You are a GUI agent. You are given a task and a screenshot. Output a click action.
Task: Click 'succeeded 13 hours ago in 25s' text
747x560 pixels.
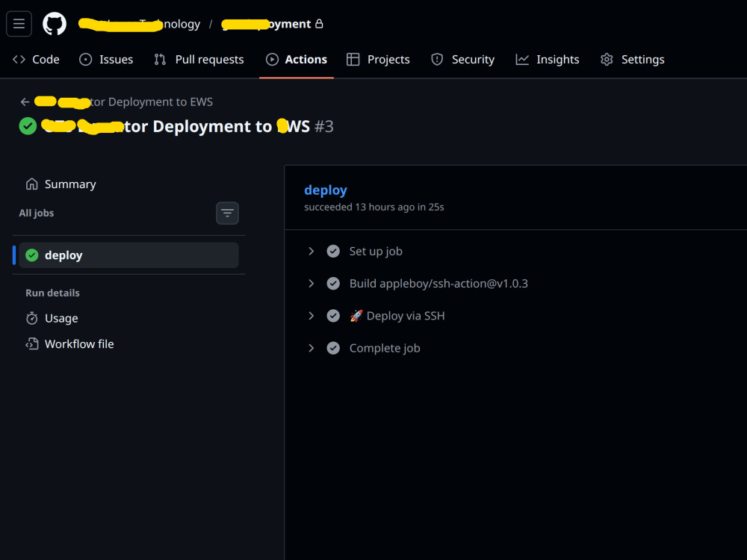pyautogui.click(x=374, y=207)
